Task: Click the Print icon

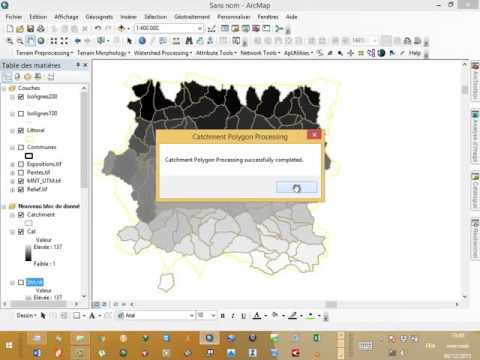Action: pyautogui.click(x=41, y=29)
